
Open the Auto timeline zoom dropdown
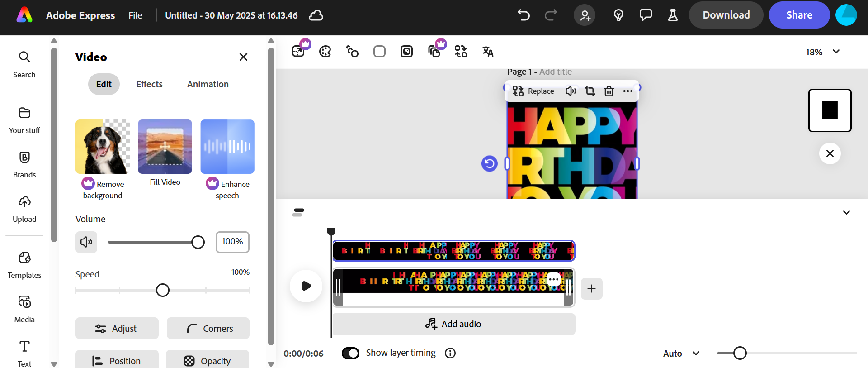tap(681, 354)
